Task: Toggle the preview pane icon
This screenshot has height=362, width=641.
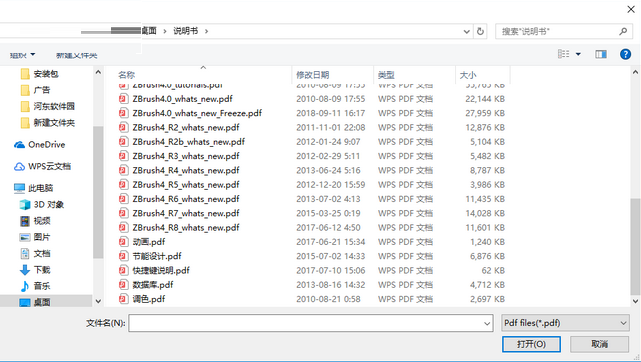Action: [601, 54]
